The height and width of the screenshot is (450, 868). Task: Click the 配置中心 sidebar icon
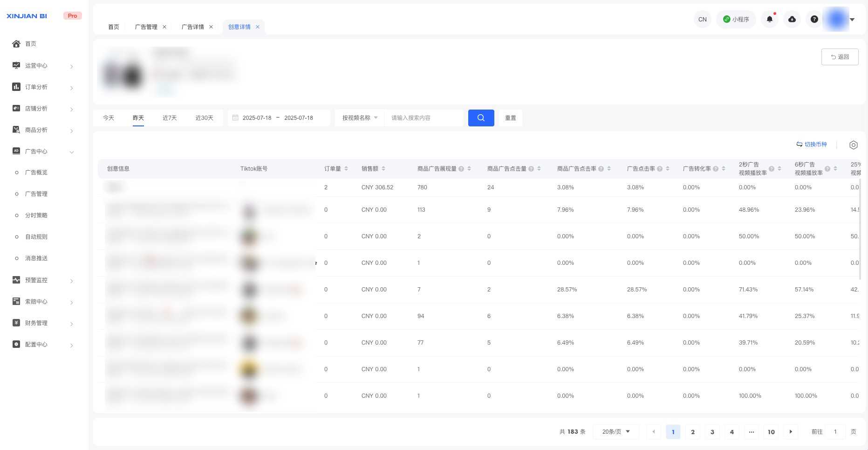16,344
